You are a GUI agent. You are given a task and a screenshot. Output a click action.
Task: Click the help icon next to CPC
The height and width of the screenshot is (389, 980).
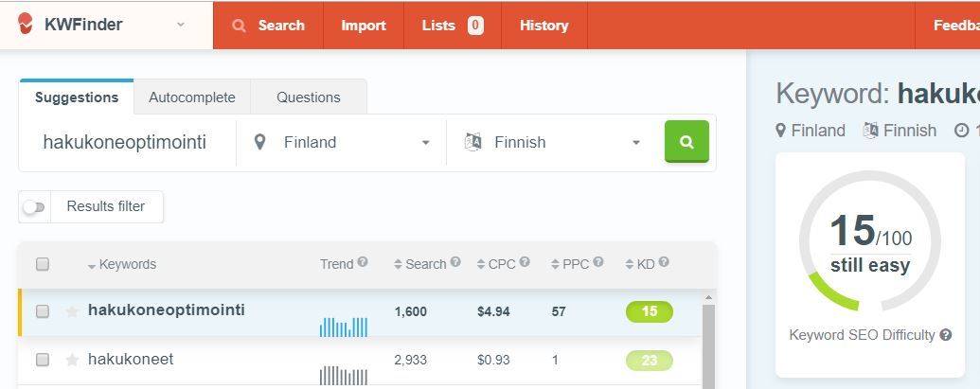tap(525, 262)
